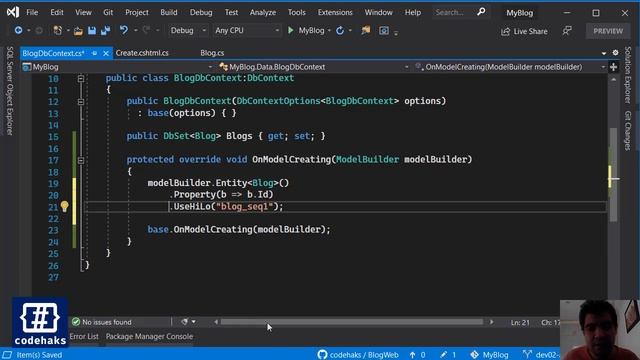Screen dimensions: 640x360
Task: Undo the last edit
Action: [x=124, y=30]
